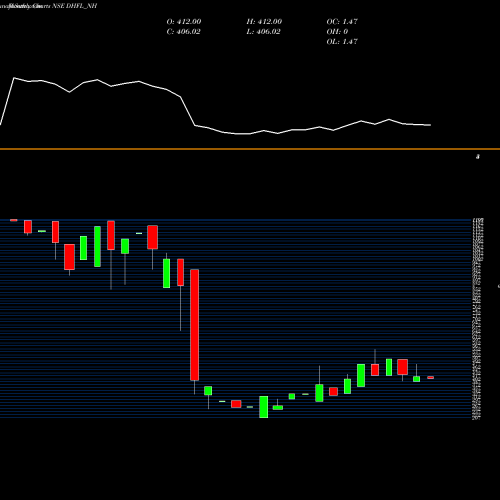Click the green candle at the lowest price level

(264, 407)
